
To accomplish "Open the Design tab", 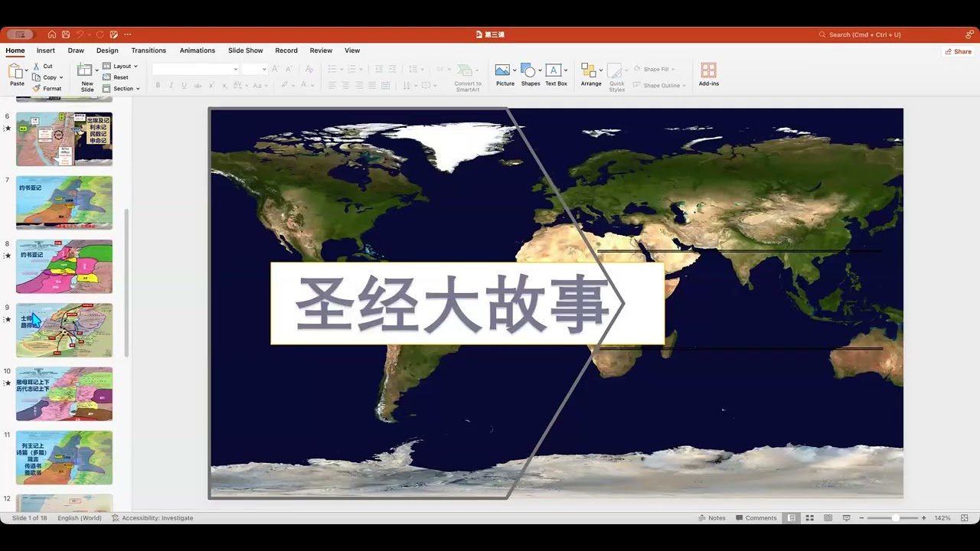I will click(107, 51).
